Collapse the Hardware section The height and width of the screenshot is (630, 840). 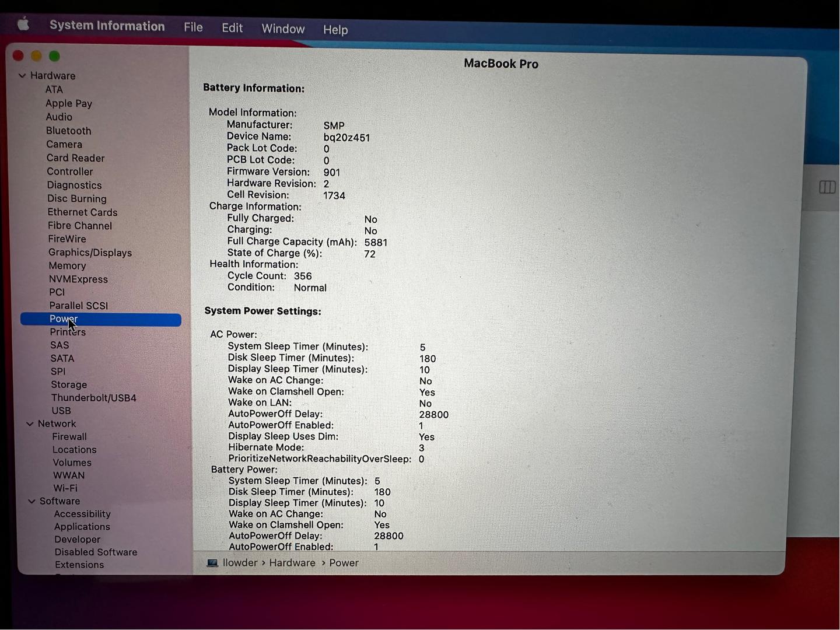coord(22,75)
